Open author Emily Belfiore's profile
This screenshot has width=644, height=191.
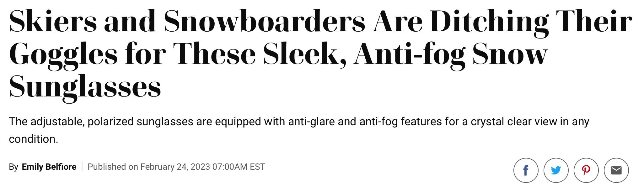coord(49,167)
